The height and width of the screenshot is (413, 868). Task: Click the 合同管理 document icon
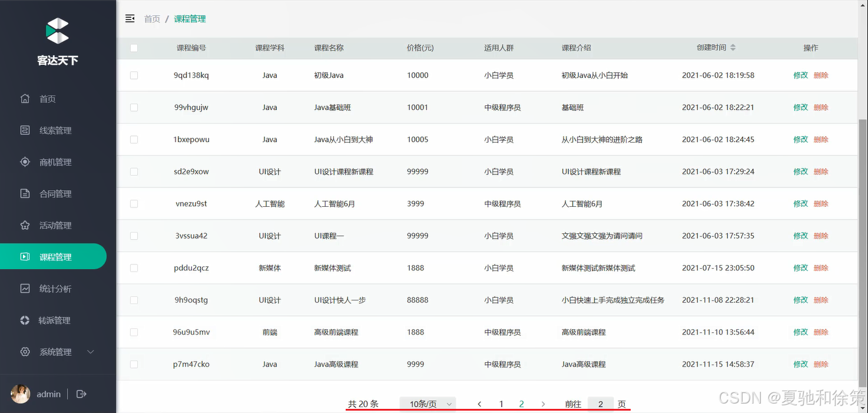point(25,193)
